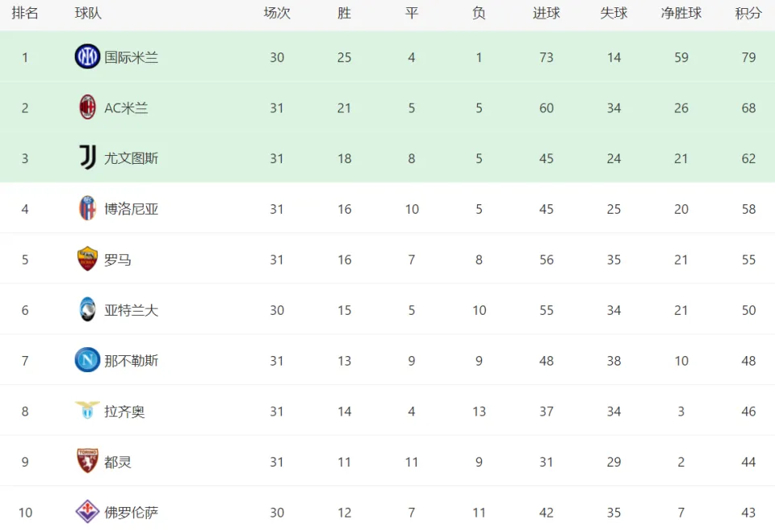Select the Juventus logo icon
This screenshot has width=775, height=532.
pos(87,157)
